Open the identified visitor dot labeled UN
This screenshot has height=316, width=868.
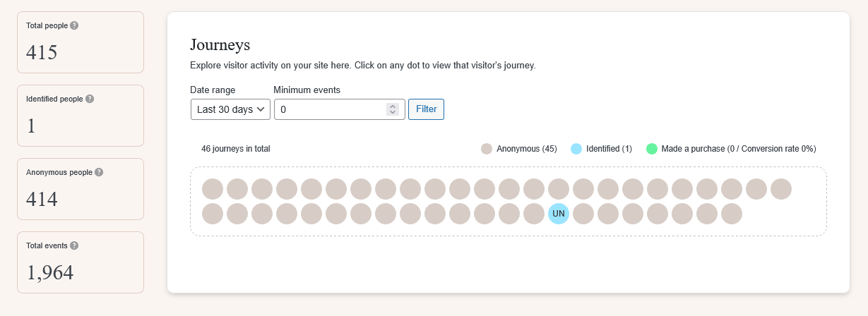(x=559, y=213)
